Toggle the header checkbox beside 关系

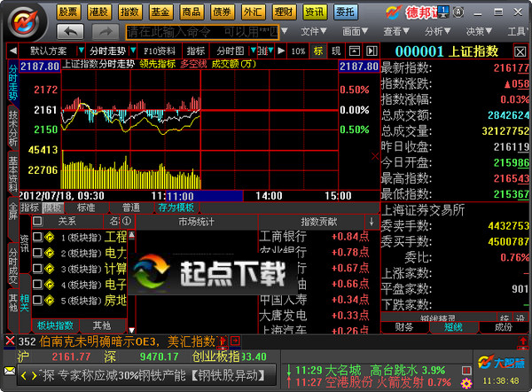point(37,222)
